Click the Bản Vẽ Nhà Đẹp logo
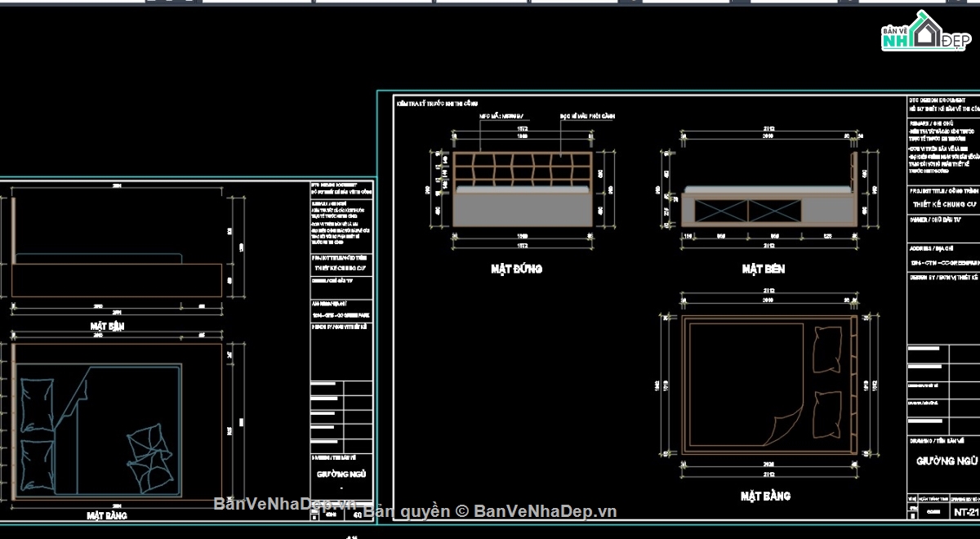This screenshot has height=539, width=980. click(x=925, y=31)
